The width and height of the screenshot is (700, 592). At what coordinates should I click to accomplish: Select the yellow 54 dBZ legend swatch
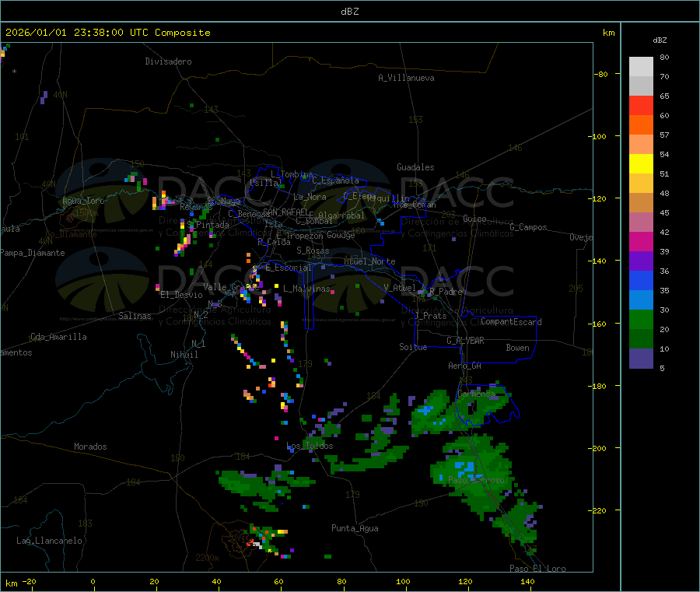point(641,164)
